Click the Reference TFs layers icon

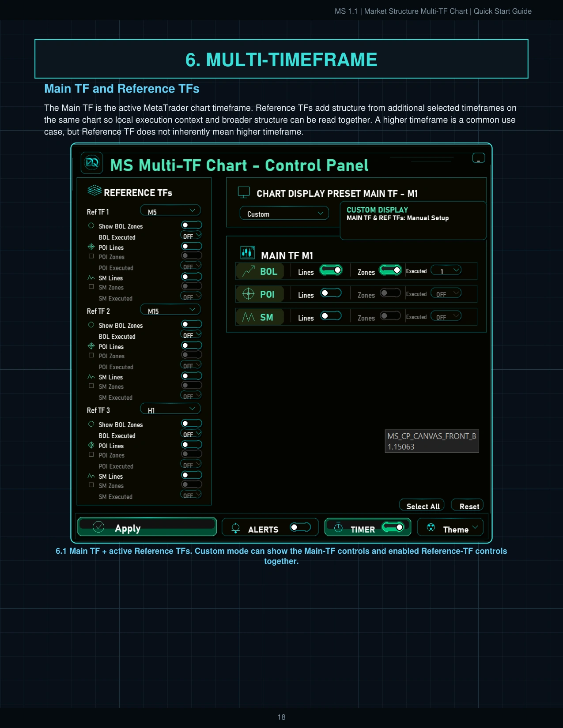pos(94,191)
